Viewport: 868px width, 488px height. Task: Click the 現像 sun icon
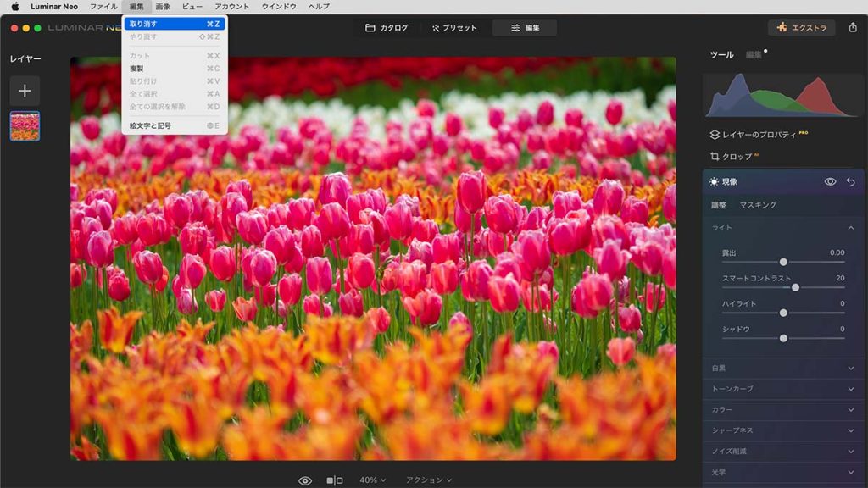[714, 182]
